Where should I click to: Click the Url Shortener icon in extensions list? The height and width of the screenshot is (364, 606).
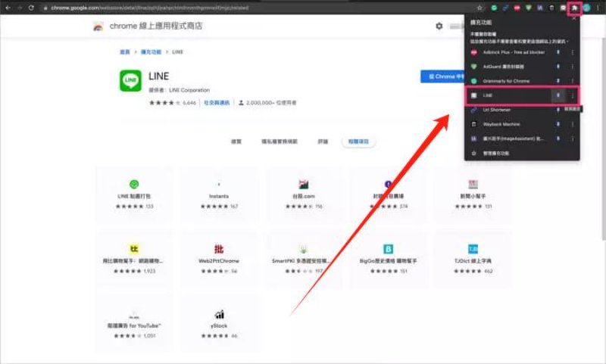tap(473, 110)
